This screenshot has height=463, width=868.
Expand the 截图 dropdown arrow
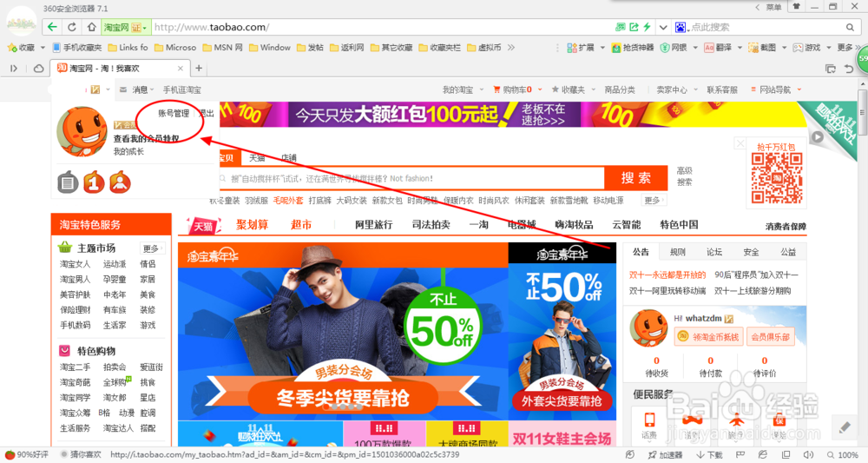[x=784, y=48]
